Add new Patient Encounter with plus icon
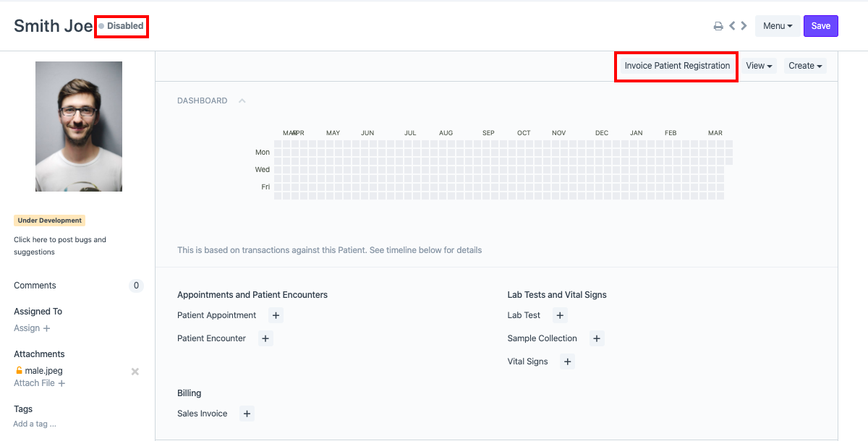The height and width of the screenshot is (441, 868). point(265,338)
